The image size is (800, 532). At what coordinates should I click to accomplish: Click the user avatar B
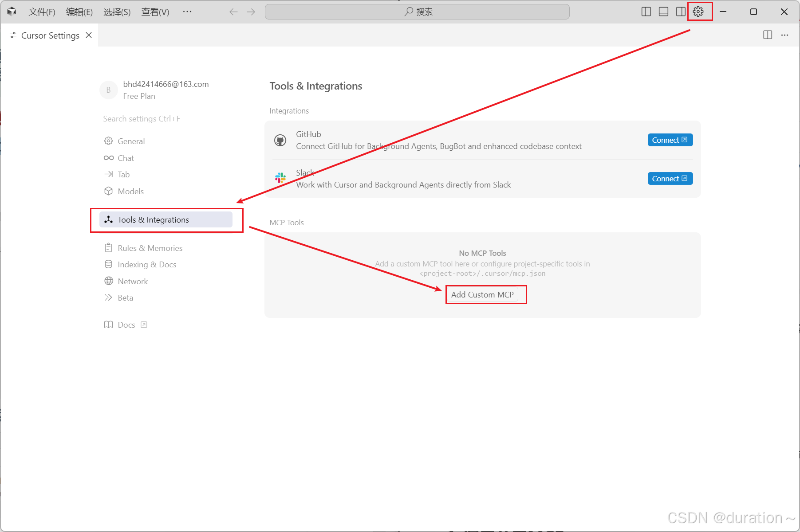108,90
